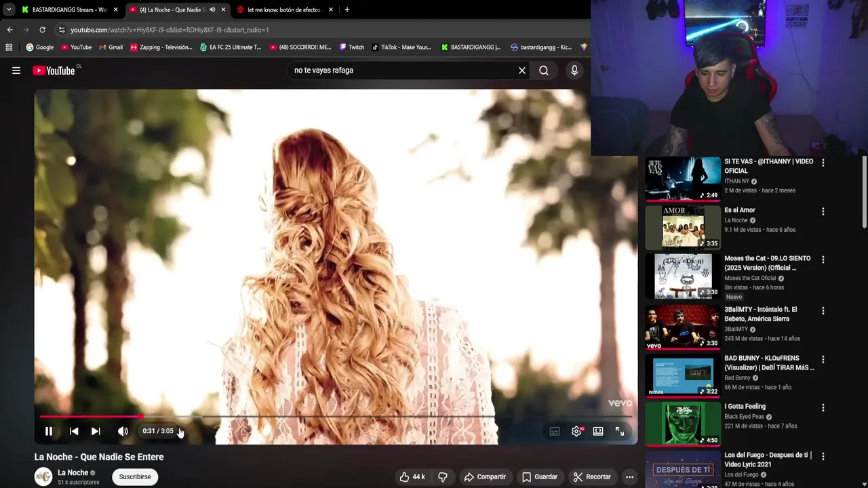Subscribe to La Noche via Suscribirse
This screenshot has width=868, height=488.
coord(135,476)
